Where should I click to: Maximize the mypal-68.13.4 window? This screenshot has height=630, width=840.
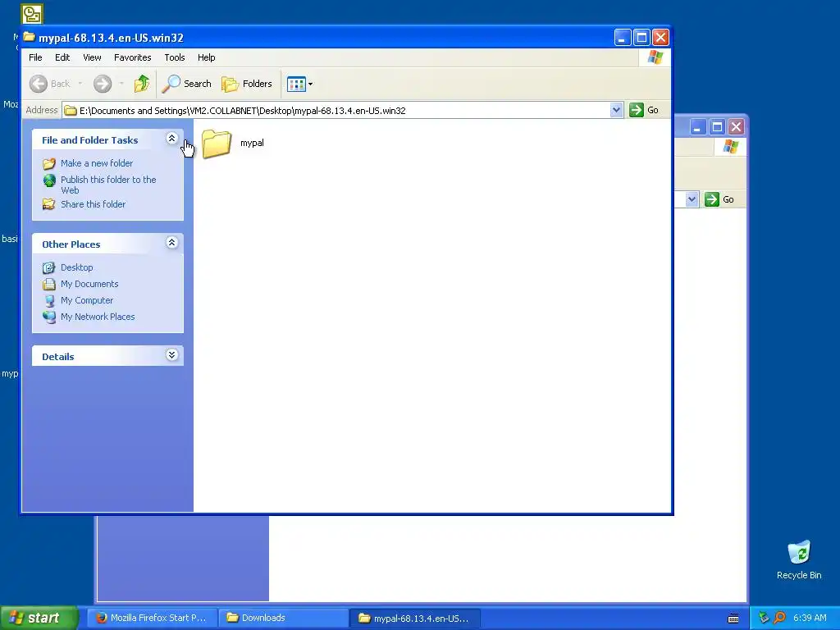pos(641,37)
